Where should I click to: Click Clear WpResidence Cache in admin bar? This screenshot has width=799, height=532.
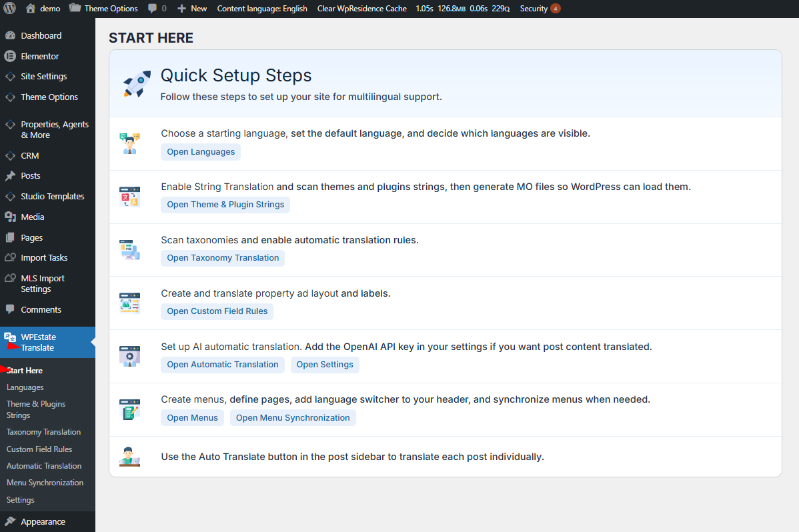click(x=361, y=8)
